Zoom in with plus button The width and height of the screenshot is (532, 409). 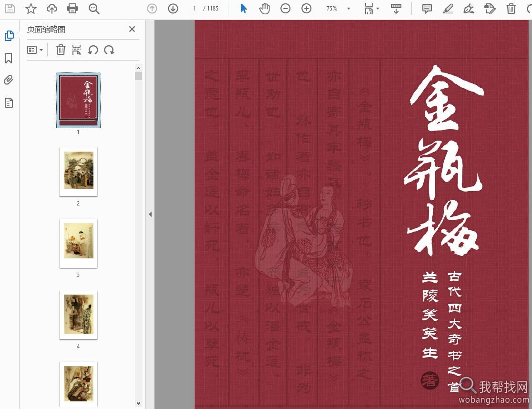point(307,9)
